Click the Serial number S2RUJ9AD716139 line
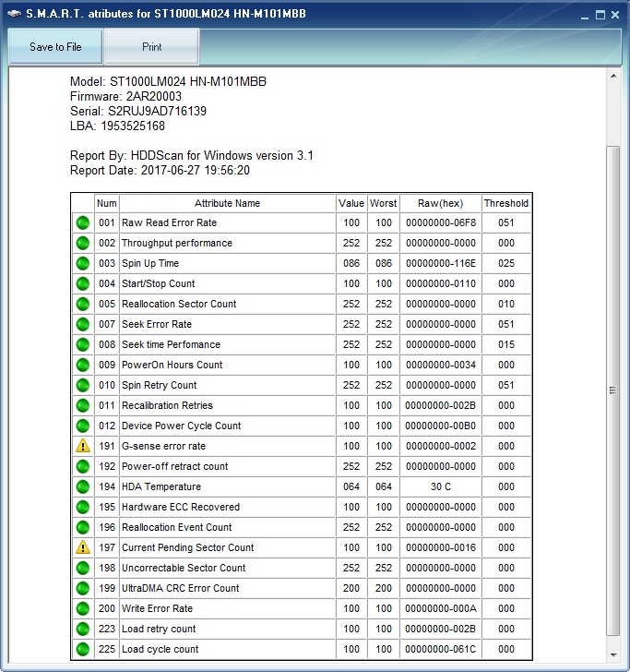This screenshot has width=630, height=672. (138, 111)
